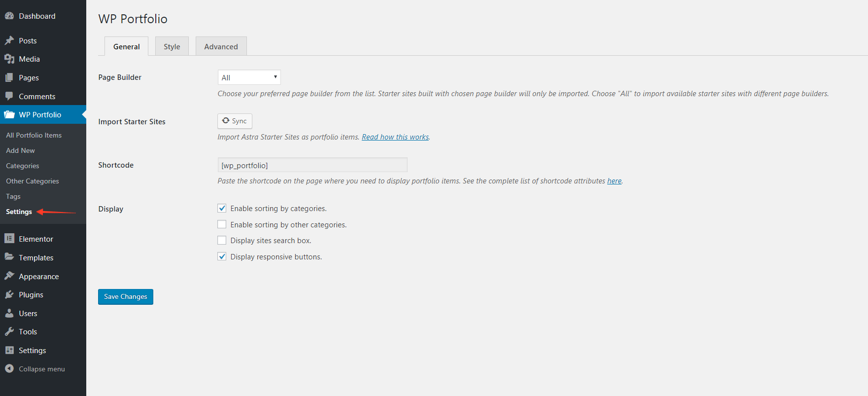Open Comments menu label

[37, 97]
